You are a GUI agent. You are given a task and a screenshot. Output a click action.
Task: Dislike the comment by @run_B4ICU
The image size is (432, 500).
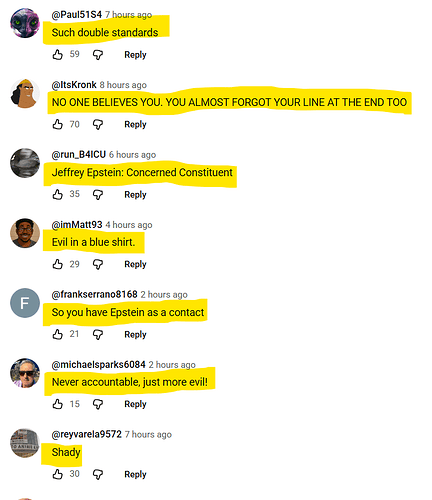[x=98, y=195]
